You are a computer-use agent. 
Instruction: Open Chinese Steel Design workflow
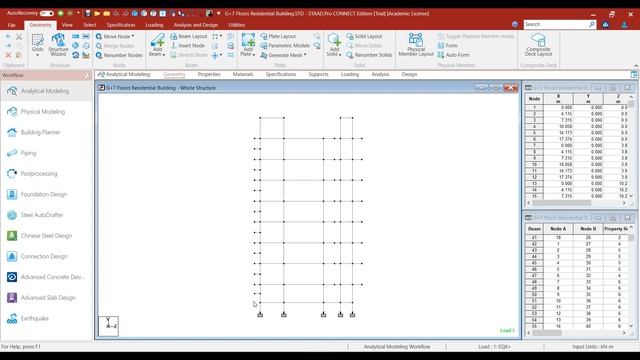46,236
